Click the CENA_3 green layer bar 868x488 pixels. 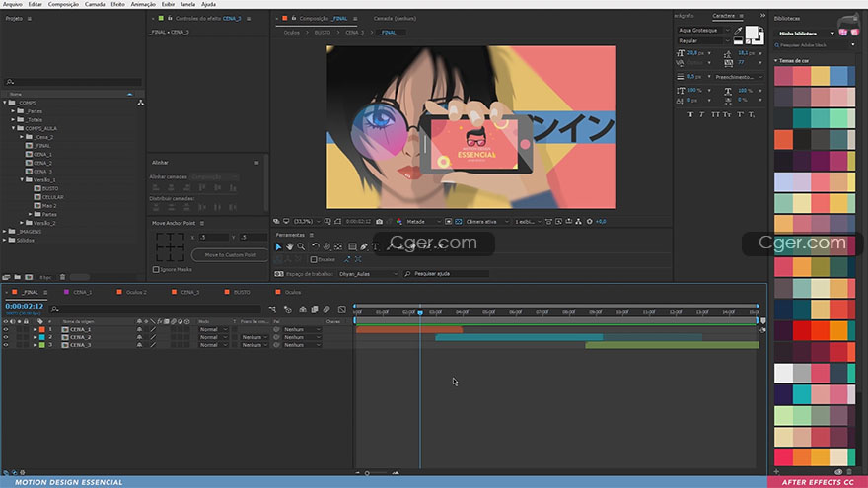click(x=672, y=345)
